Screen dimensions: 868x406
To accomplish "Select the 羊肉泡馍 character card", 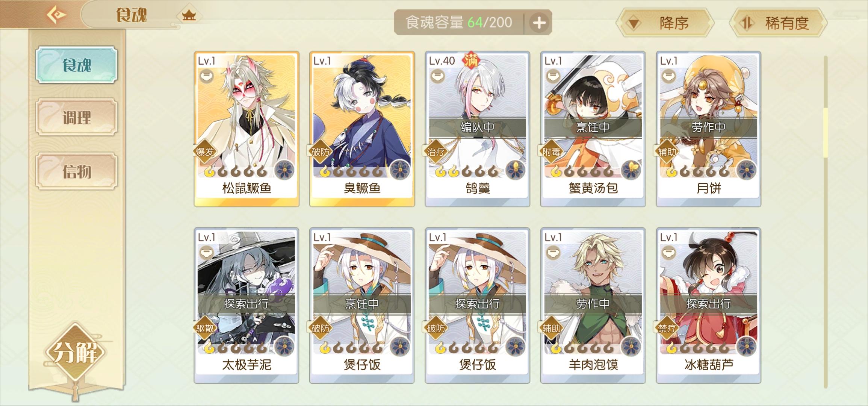I will 593,305.
